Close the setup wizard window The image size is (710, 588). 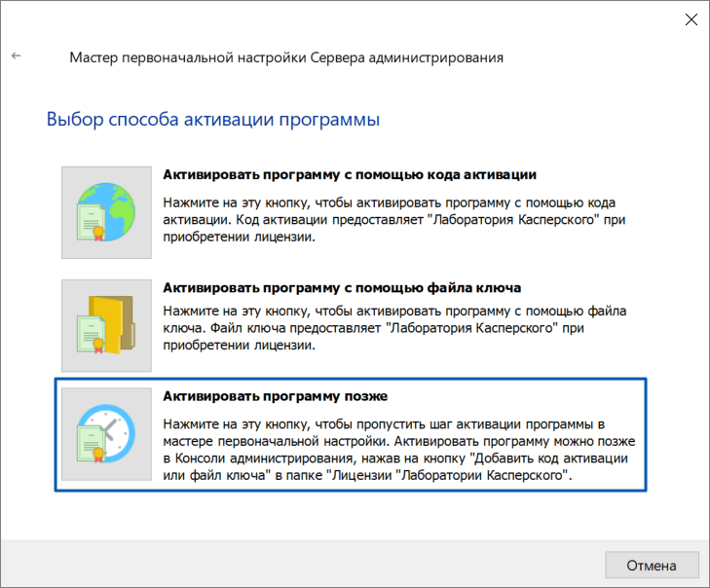coord(691,19)
